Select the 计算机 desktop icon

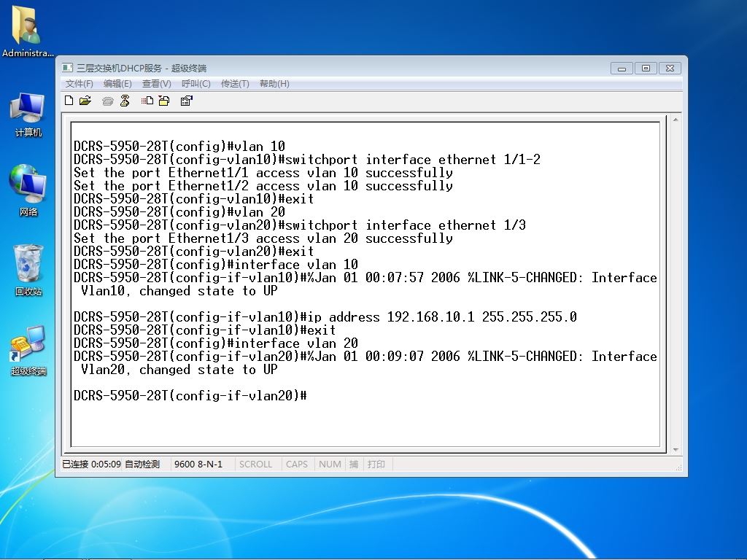click(x=28, y=114)
